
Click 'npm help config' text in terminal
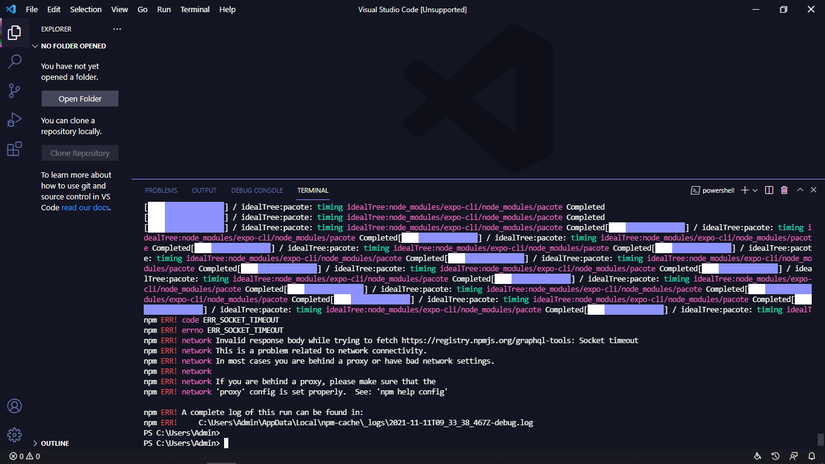(414, 392)
